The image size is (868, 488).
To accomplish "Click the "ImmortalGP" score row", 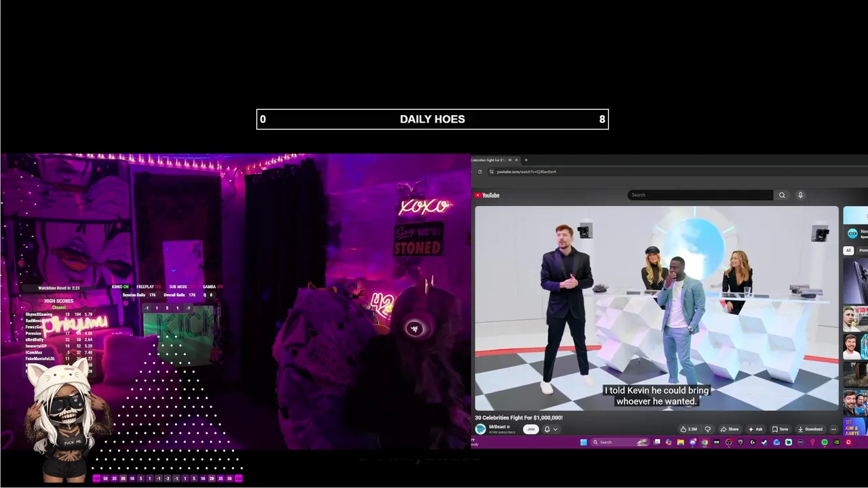I will pos(59,346).
